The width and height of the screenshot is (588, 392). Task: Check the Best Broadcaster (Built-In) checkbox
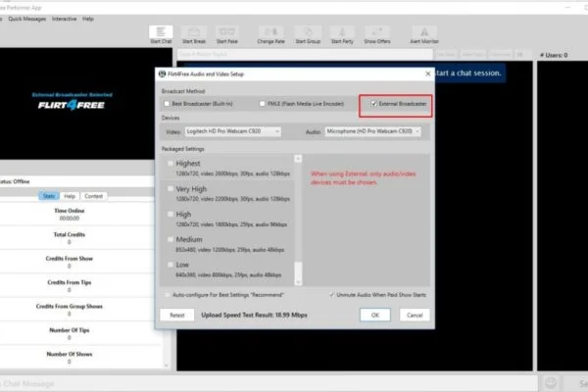click(167, 104)
